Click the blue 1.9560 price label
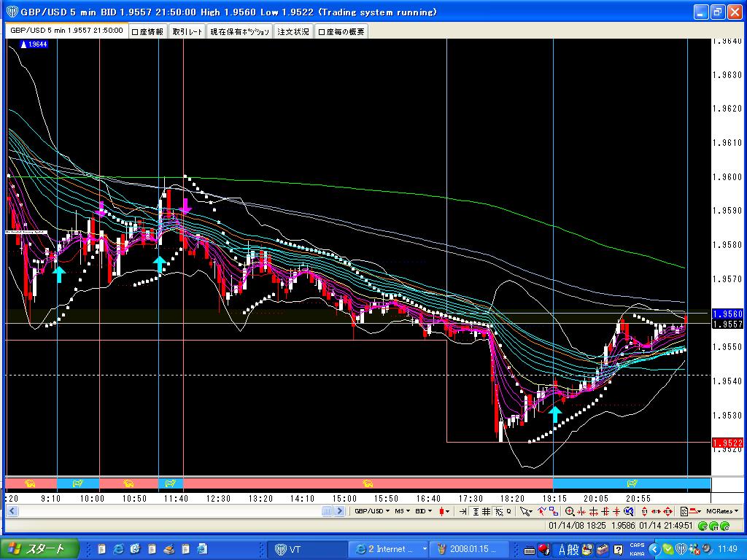 click(727, 314)
